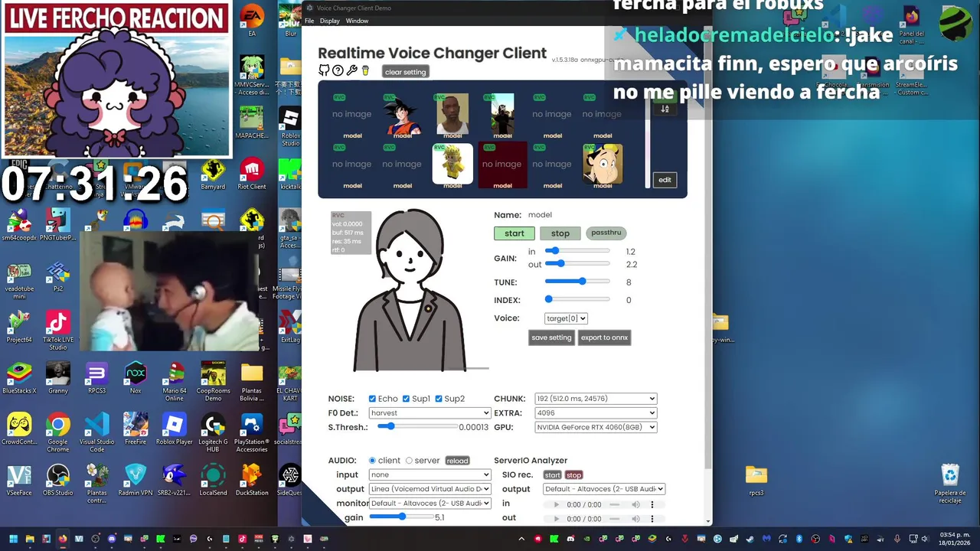Click the coffee cup donate icon
This screenshot has height=551, width=980.
click(365, 70)
